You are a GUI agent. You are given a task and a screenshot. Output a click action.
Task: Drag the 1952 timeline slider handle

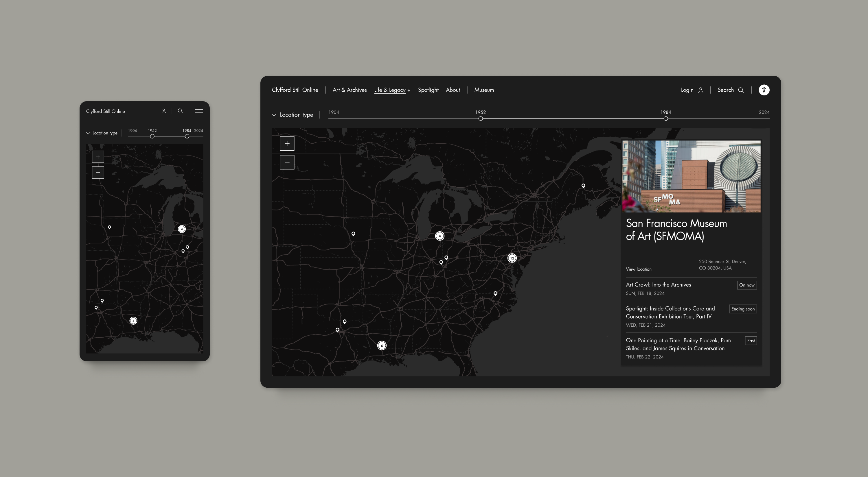click(481, 118)
